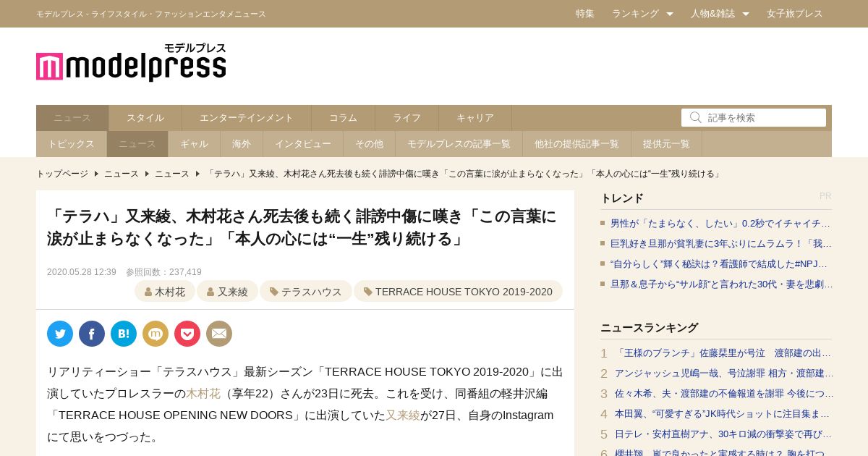Open the modelpress logo homepage

(x=131, y=62)
